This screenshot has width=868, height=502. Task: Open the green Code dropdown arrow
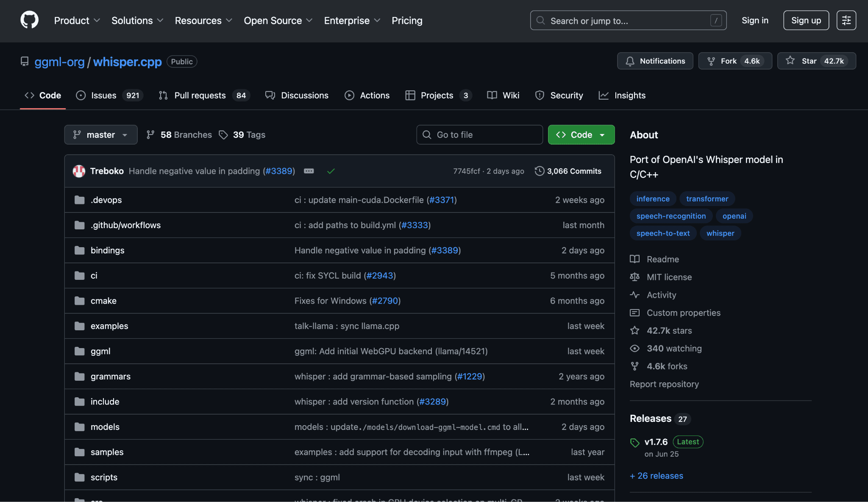click(x=602, y=134)
